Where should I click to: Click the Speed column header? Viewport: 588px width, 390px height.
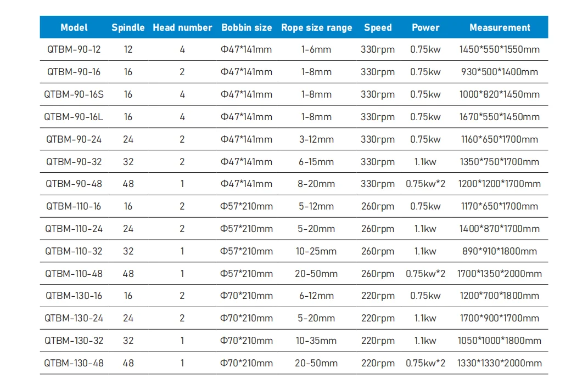[x=378, y=27]
